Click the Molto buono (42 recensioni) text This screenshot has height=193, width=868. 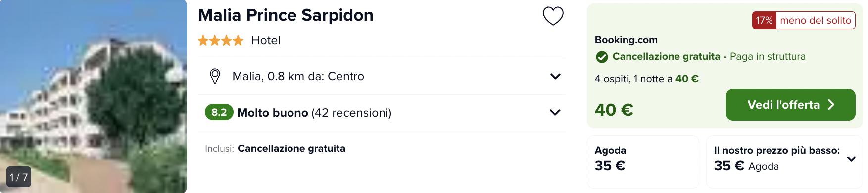pos(314,113)
